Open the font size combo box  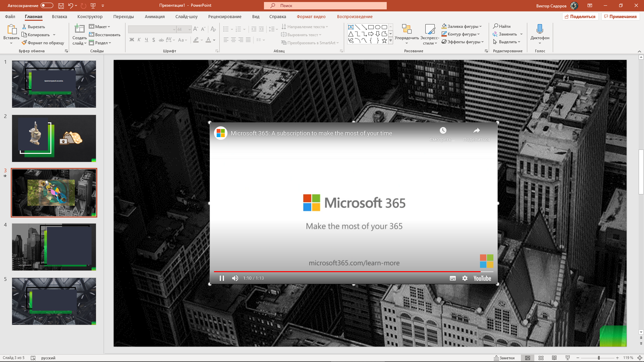(x=184, y=29)
